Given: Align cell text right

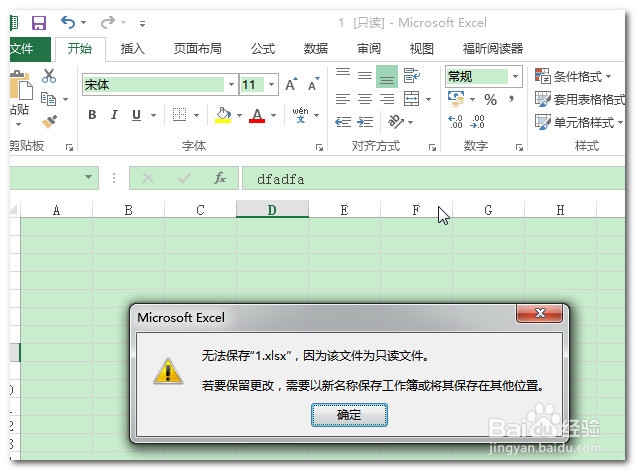Looking at the screenshot, I should click(387, 99).
